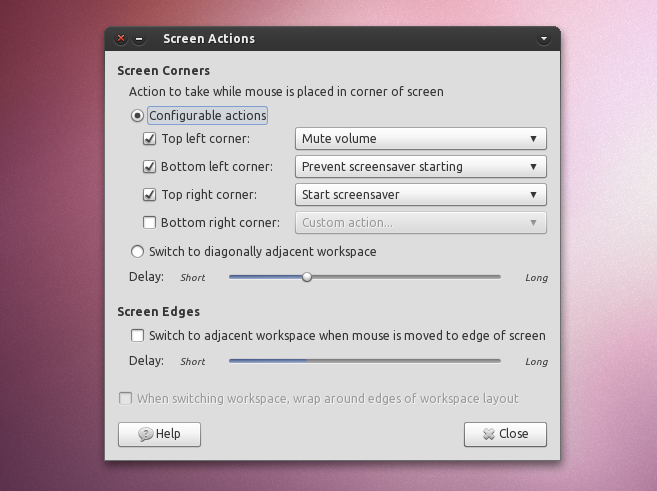The image size is (657, 491).
Task: Click the Long label of the corners delay
Action: pyautogui.click(x=536, y=278)
